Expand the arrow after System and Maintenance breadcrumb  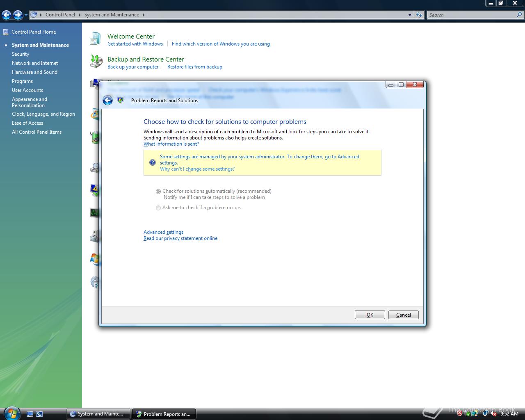[144, 15]
